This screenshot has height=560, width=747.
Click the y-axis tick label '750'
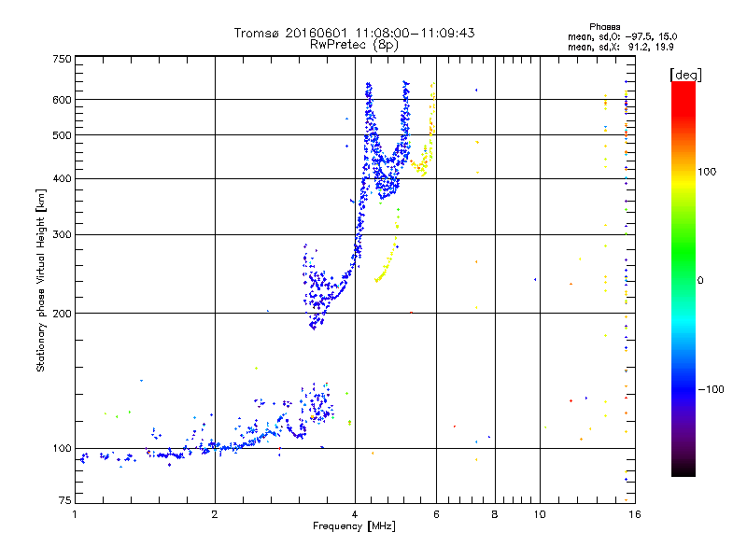tap(62, 59)
